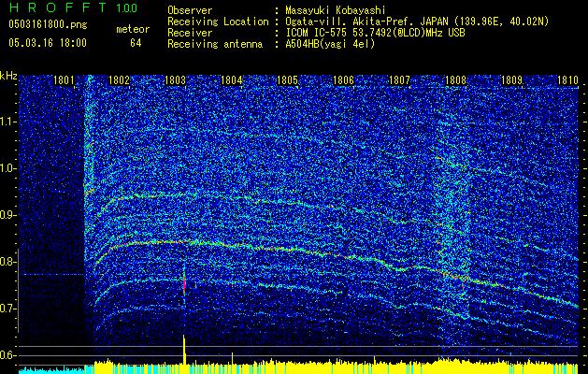Click the 0.7 frequency axis label

tap(7, 309)
